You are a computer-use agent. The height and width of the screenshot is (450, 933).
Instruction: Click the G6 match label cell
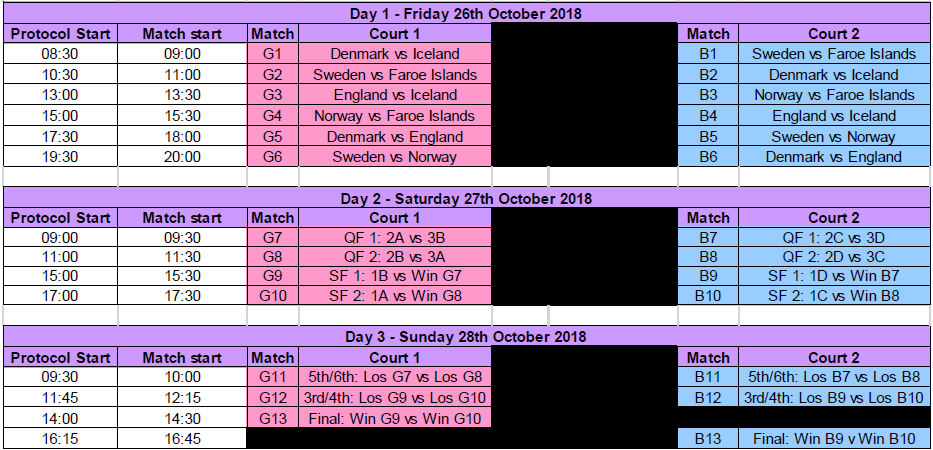273,157
